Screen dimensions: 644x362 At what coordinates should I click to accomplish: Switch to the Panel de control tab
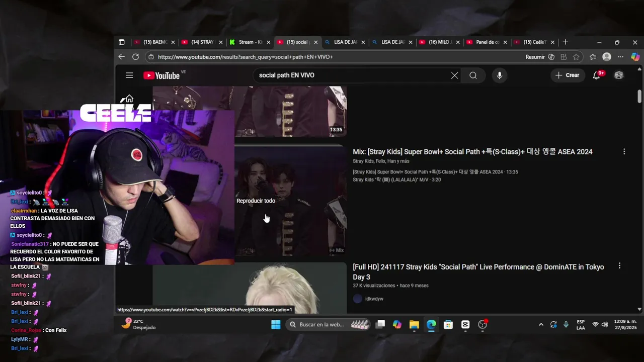pyautogui.click(x=487, y=42)
